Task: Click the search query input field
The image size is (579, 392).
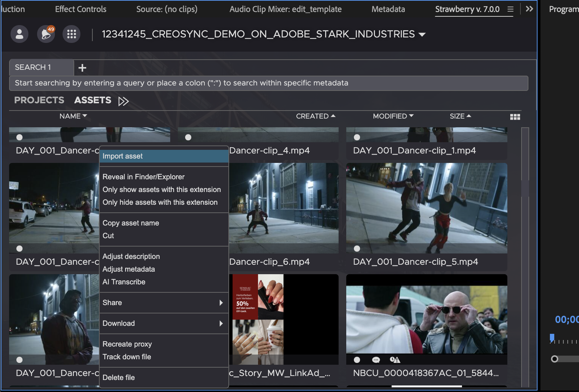Action: click(x=268, y=83)
